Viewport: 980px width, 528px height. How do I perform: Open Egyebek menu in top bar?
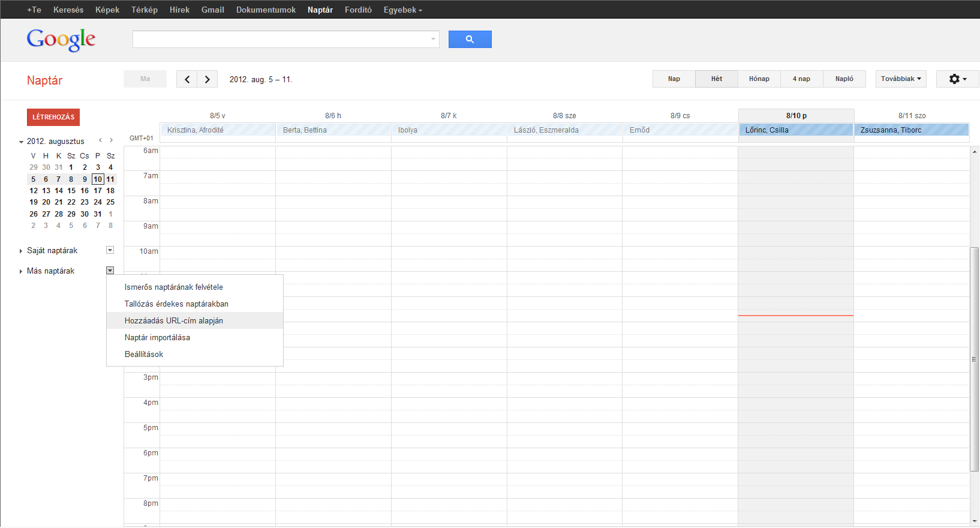pos(403,10)
